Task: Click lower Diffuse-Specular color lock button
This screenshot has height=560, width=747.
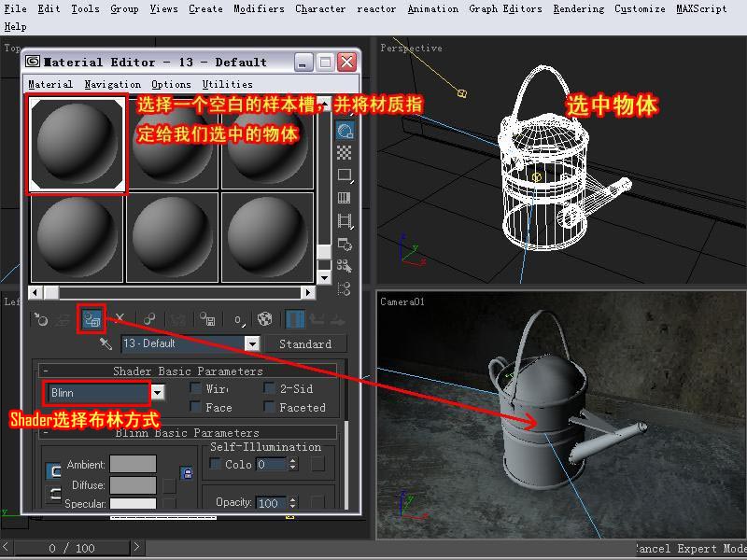Action: (54, 494)
